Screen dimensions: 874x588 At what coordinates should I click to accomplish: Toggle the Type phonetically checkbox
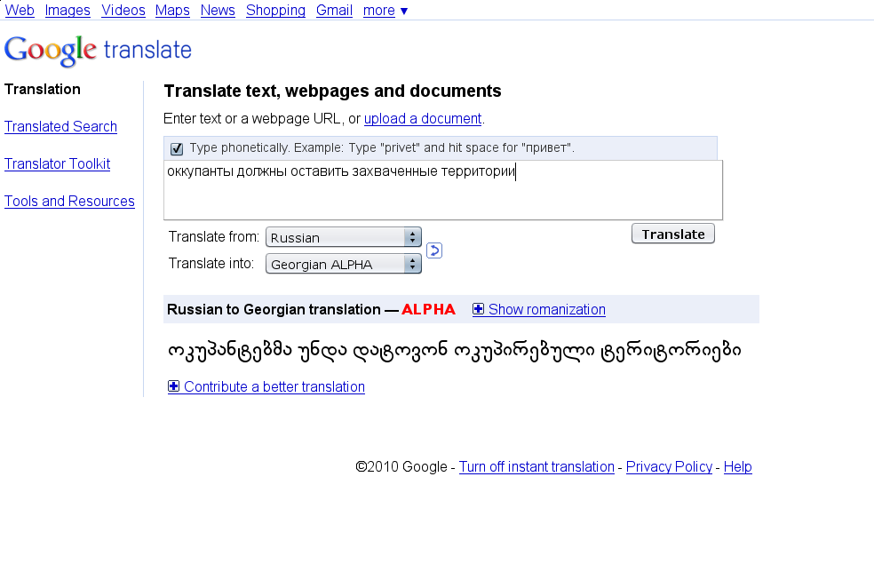tap(177, 148)
